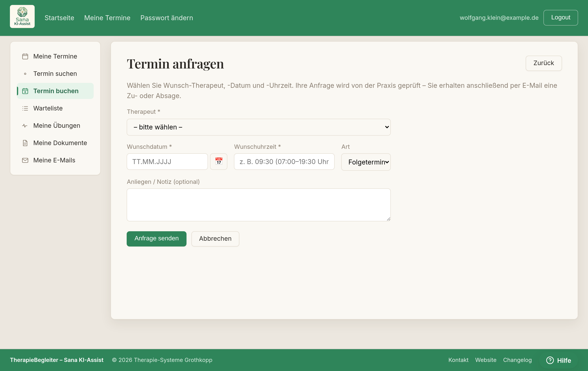
Task: Open the Therapeut dropdown
Action: pos(259,127)
